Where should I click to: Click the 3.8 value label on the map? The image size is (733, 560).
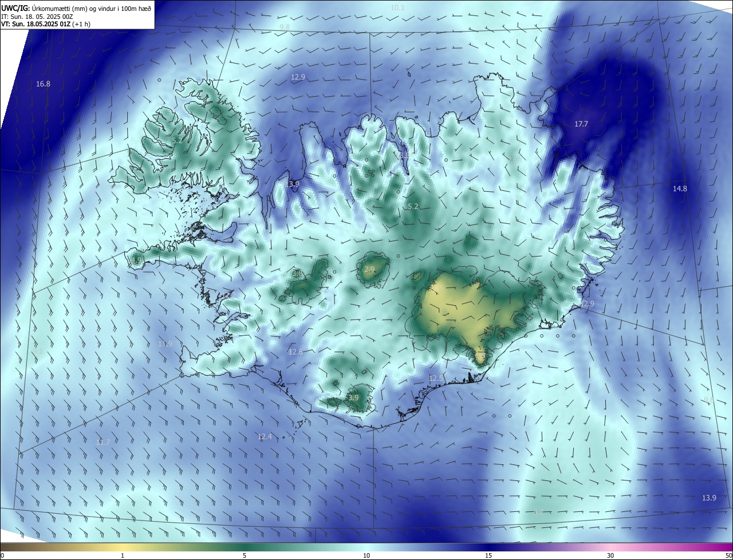tap(297, 274)
